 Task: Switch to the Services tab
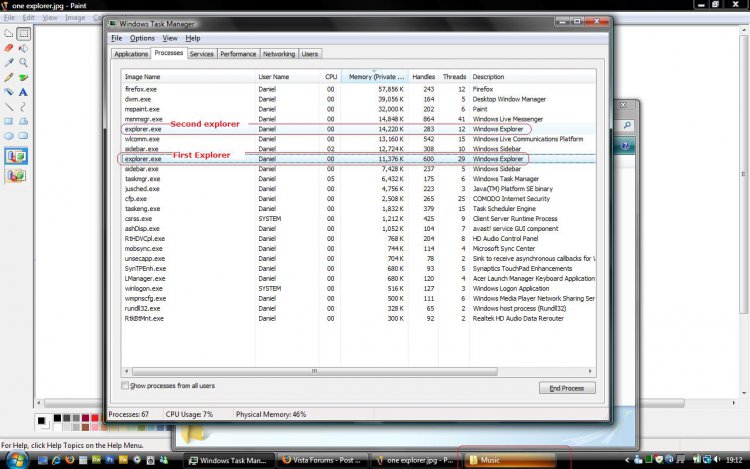[x=201, y=54]
